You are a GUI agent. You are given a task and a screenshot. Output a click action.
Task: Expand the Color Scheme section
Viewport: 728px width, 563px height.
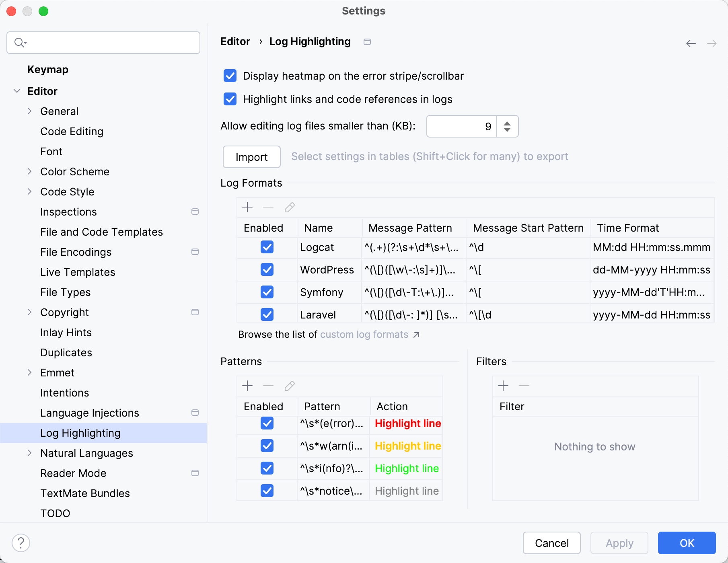[x=30, y=171]
